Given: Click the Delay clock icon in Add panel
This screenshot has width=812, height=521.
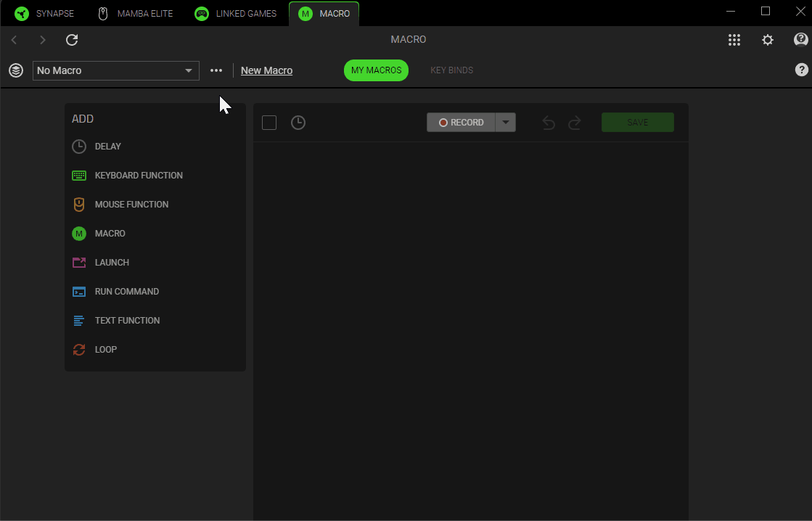Looking at the screenshot, I should click(x=79, y=147).
